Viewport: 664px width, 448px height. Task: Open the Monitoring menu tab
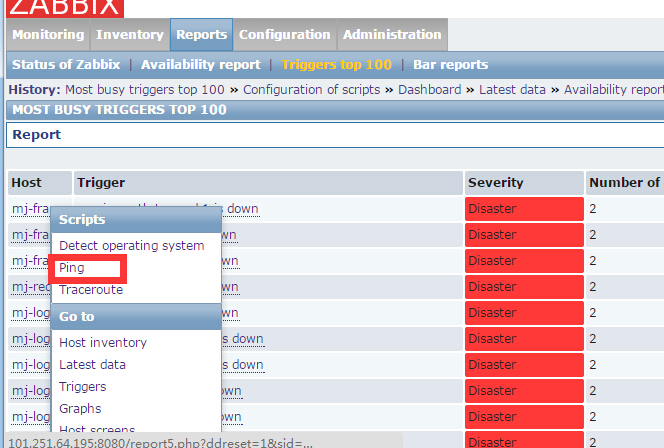tap(48, 35)
